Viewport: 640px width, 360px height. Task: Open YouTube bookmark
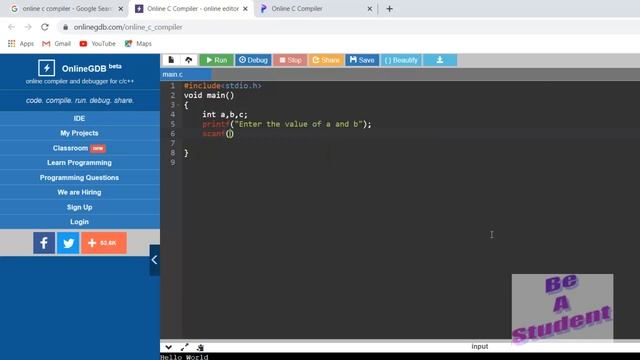[98, 44]
